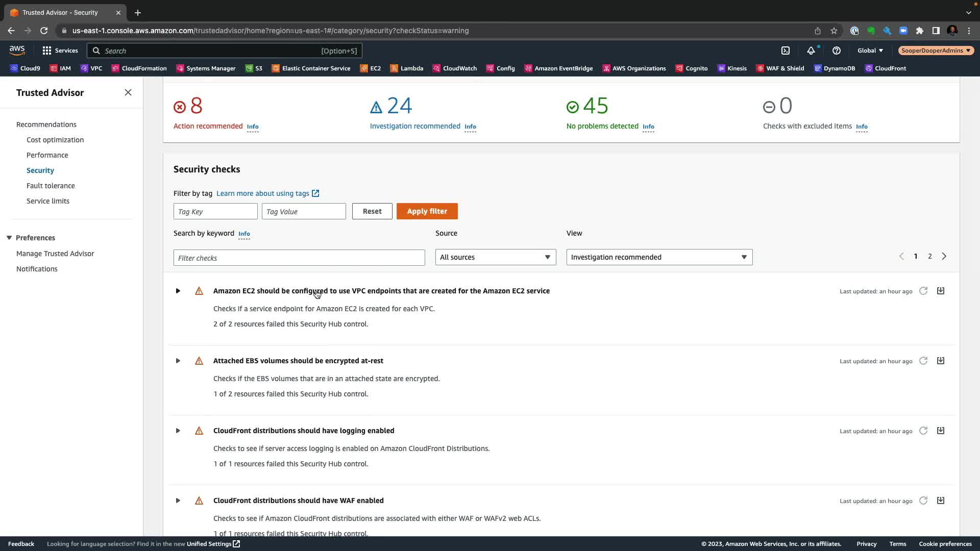
Task: Click the Reset button
Action: click(372, 211)
